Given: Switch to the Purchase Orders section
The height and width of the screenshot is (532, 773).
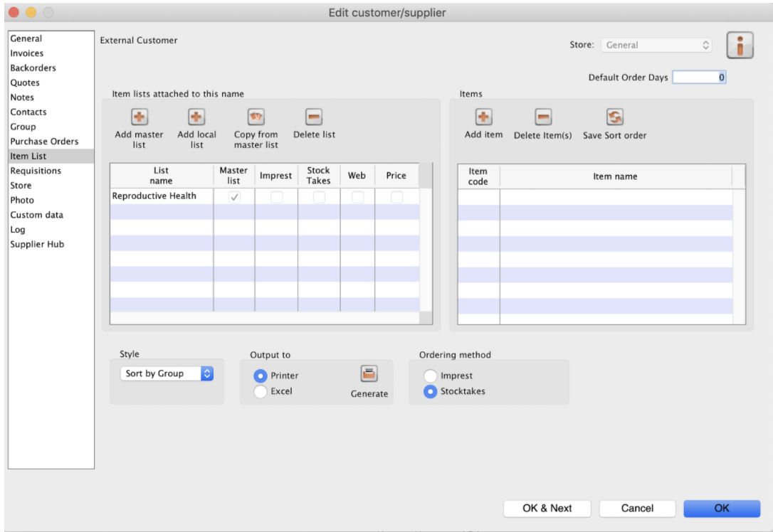Looking at the screenshot, I should pos(44,142).
